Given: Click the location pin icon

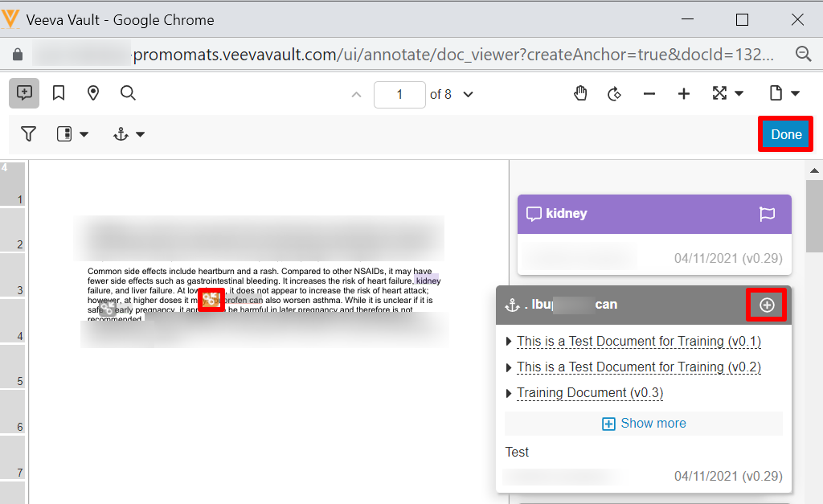Looking at the screenshot, I should click(93, 93).
